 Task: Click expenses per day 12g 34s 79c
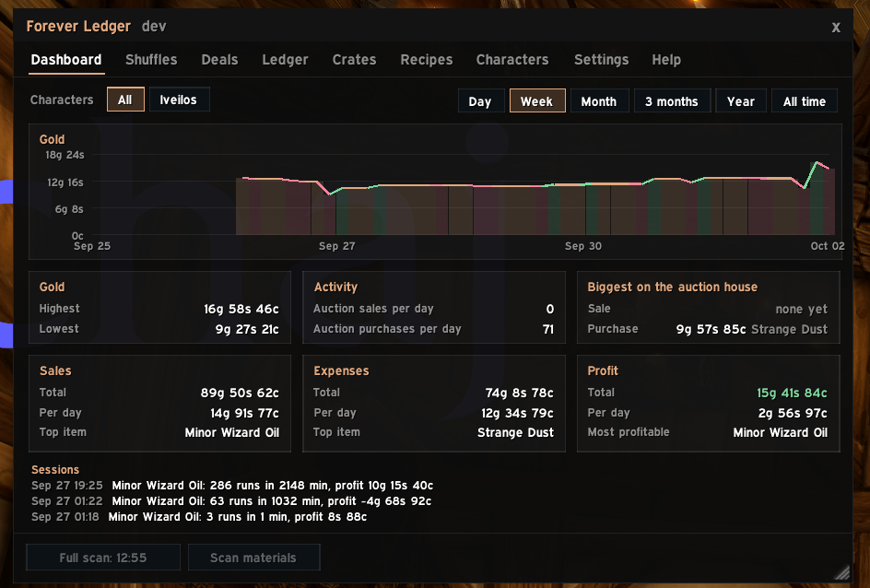[x=517, y=413]
